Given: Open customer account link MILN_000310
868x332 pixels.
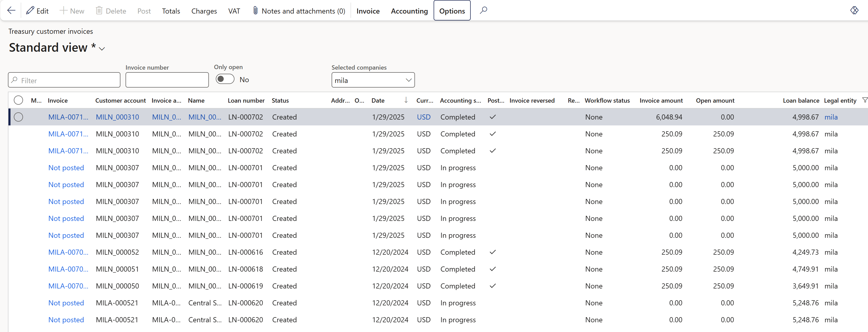Looking at the screenshot, I should coord(117,117).
